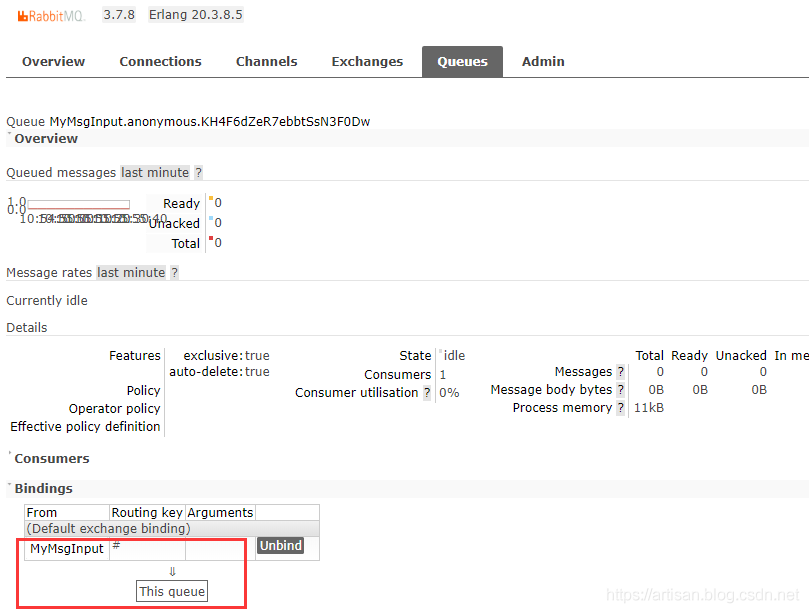This screenshot has height=613, width=809.
Task: Click help icon next to Message rates
Action: click(174, 273)
